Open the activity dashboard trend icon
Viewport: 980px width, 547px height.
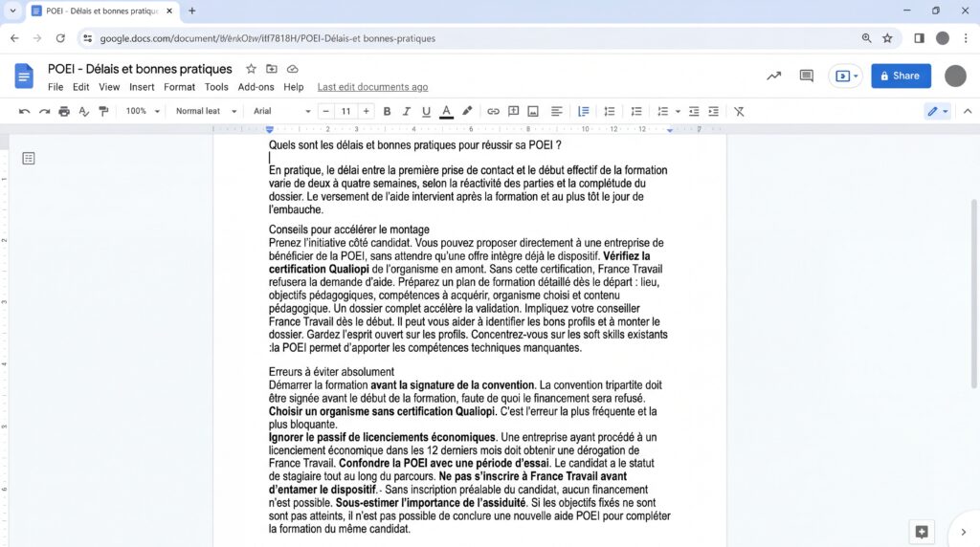[773, 76]
